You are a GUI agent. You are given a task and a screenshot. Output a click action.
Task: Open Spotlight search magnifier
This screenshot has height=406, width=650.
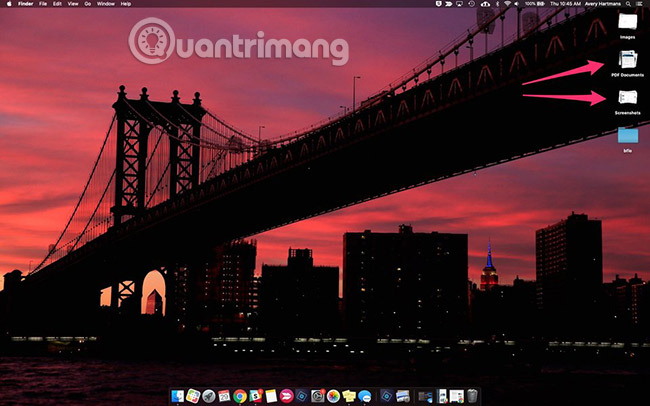tap(629, 4)
